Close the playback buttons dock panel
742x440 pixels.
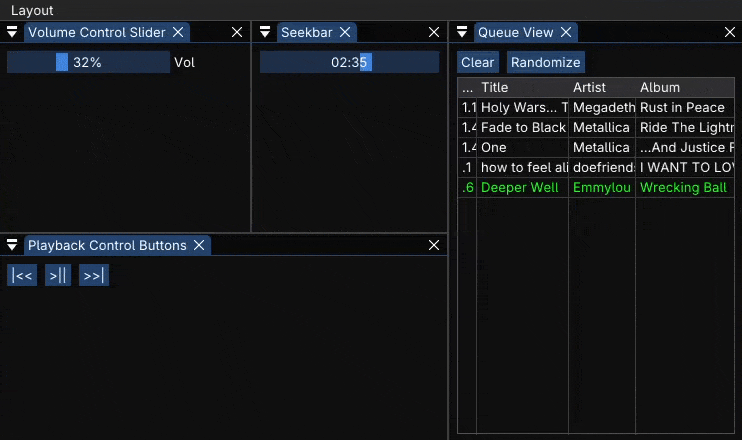pyautogui.click(x=434, y=245)
